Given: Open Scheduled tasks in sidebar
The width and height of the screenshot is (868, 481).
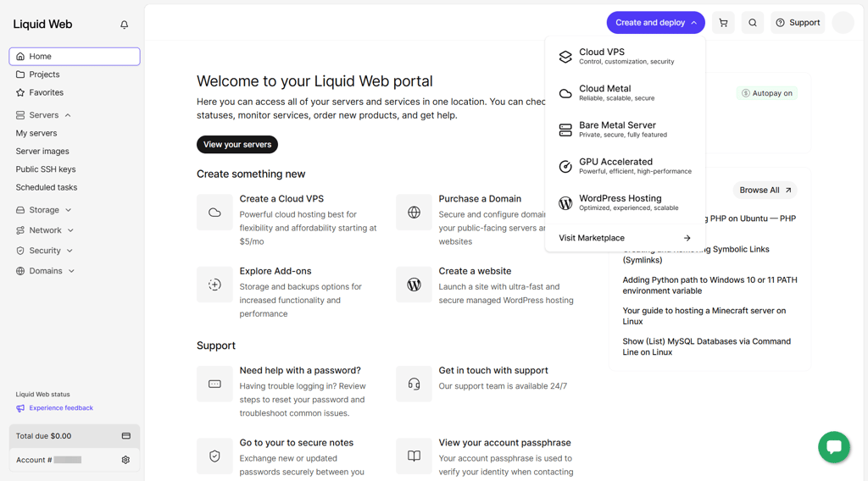Looking at the screenshot, I should click(47, 187).
